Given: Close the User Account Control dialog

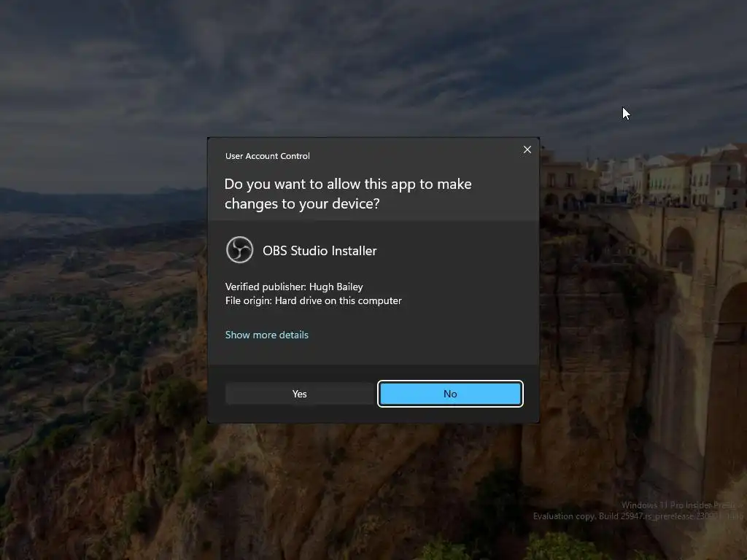Looking at the screenshot, I should (527, 149).
